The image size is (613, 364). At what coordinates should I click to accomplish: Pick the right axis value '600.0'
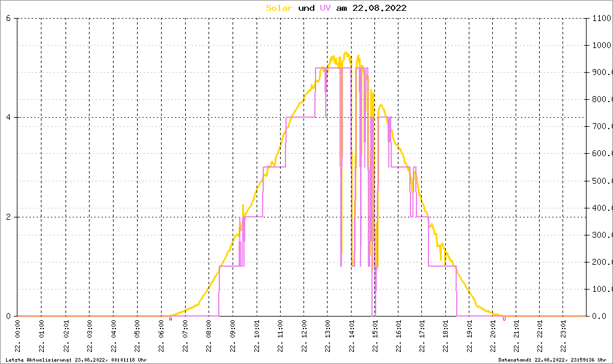click(602, 154)
